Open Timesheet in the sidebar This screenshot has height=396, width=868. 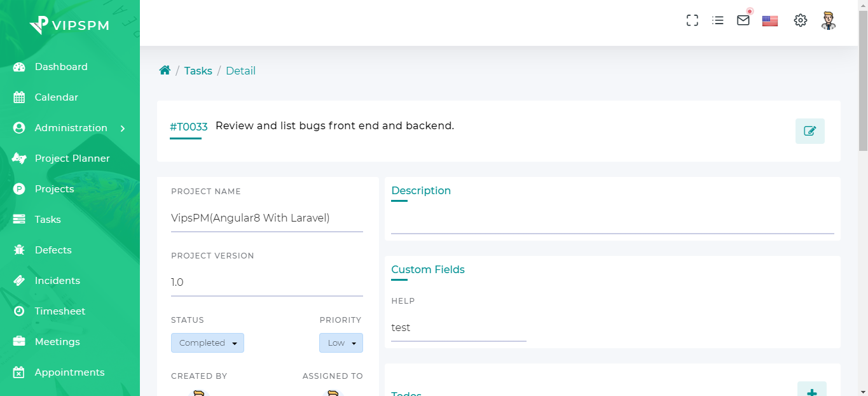(x=60, y=311)
